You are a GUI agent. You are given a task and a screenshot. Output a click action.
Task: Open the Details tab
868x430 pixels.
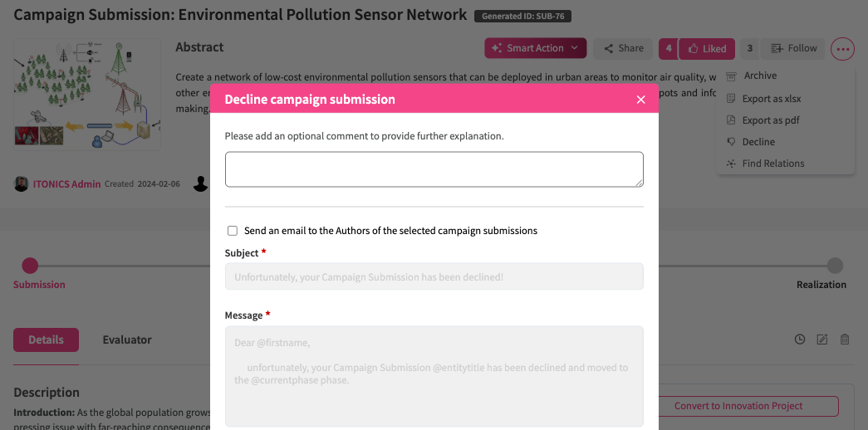tap(46, 340)
